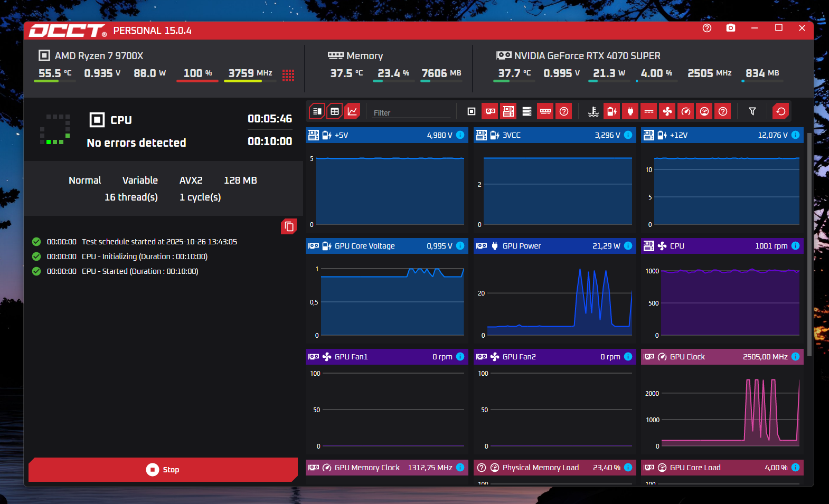This screenshot has width=829, height=504.
Task: Take a screenshot with the camera icon
Action: coord(731,28)
